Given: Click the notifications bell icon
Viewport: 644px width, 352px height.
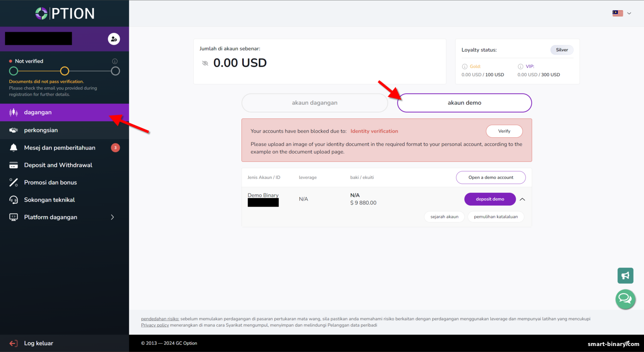Looking at the screenshot, I should click(14, 148).
